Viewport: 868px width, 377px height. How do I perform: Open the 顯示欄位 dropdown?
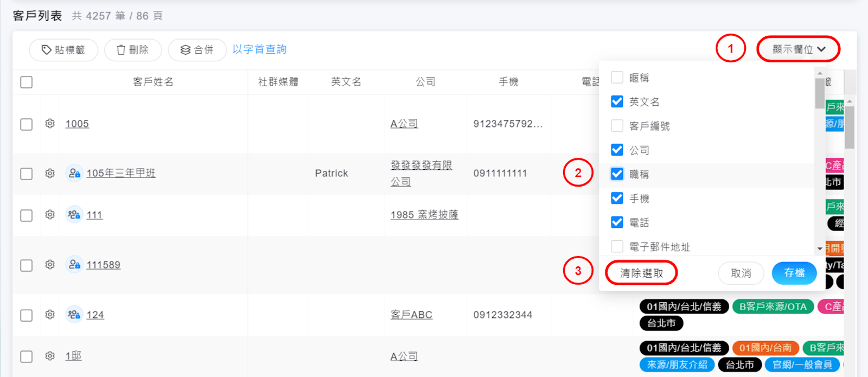click(x=798, y=49)
